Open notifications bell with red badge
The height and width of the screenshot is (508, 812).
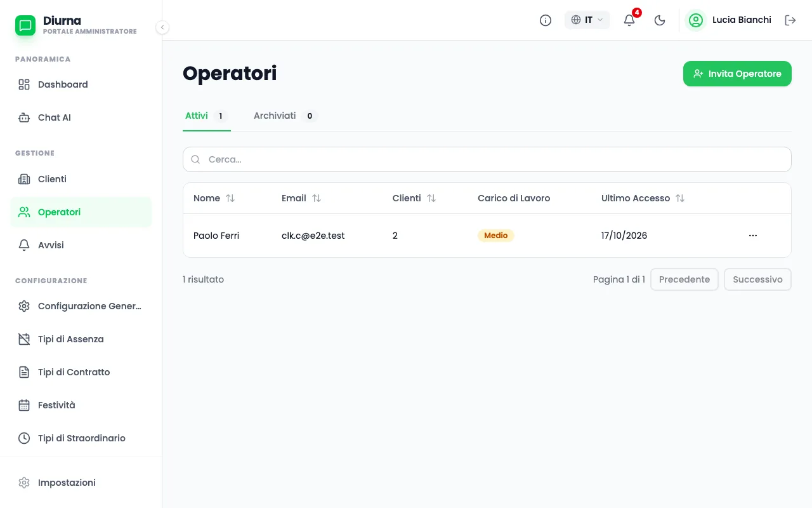[629, 20]
